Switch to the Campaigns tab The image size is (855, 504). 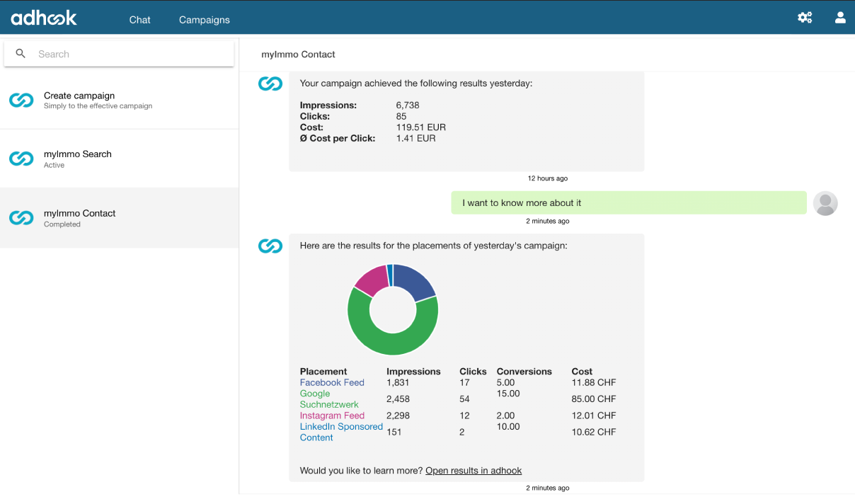coord(204,20)
